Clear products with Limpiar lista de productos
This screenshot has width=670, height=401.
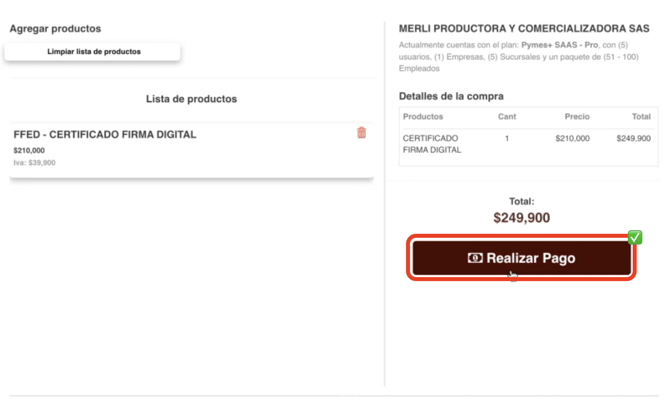(x=93, y=51)
